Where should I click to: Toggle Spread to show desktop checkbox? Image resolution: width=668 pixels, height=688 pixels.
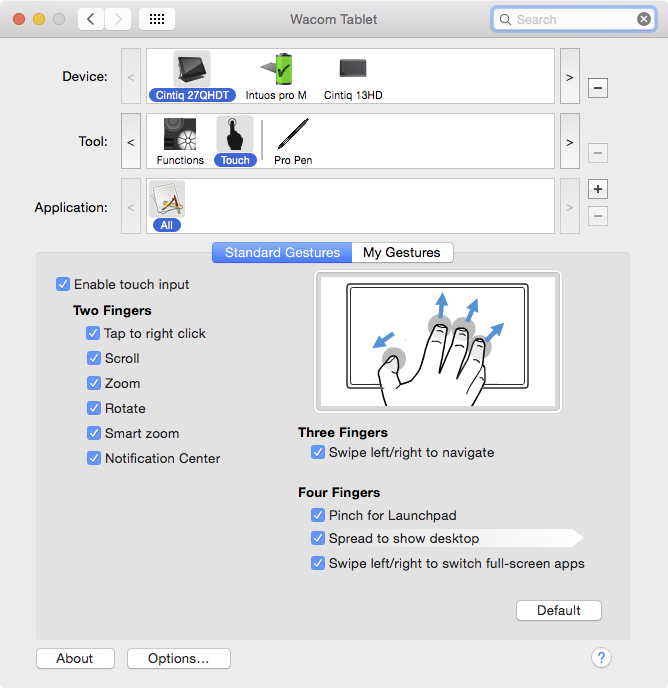tap(318, 538)
